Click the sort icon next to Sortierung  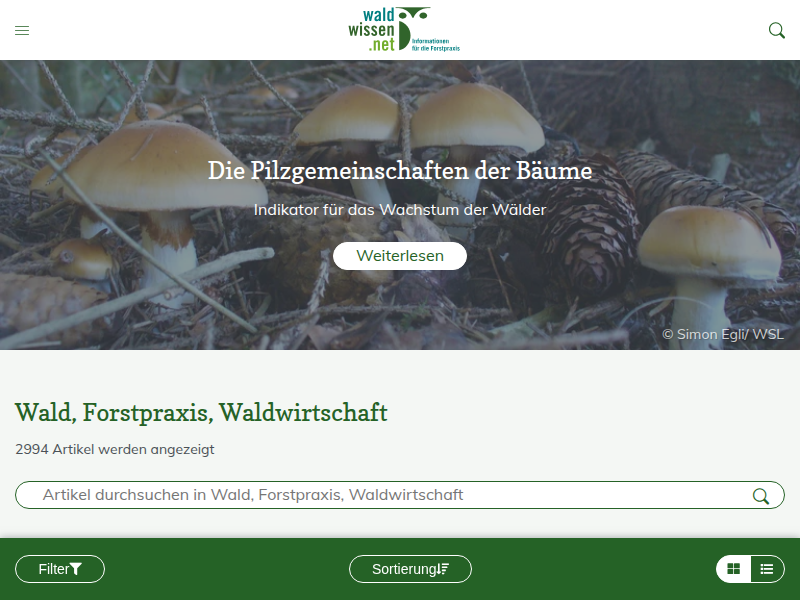tap(445, 568)
